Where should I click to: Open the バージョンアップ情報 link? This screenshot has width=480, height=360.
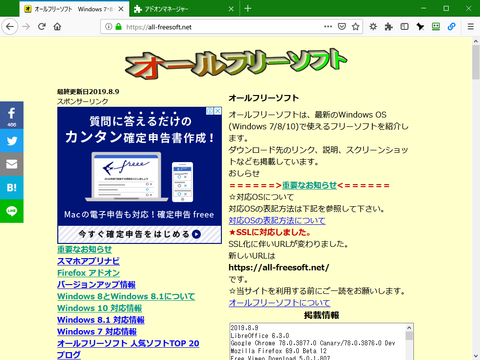(96, 284)
